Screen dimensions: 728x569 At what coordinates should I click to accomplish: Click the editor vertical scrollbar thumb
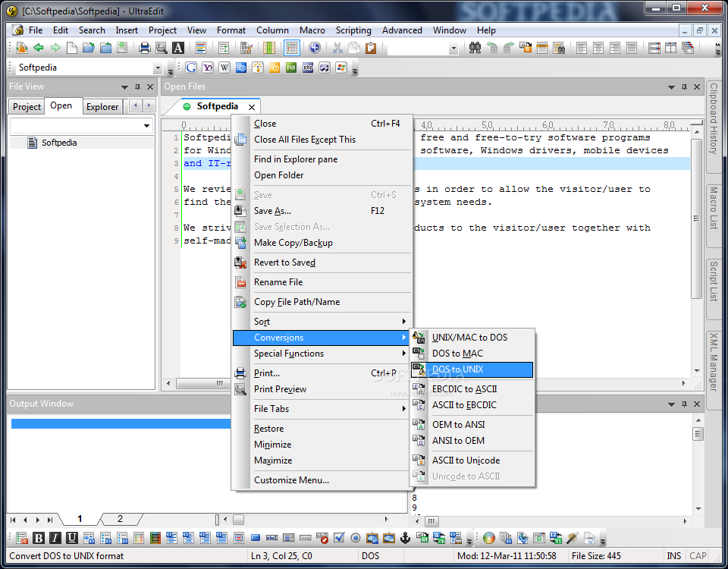pos(696,218)
